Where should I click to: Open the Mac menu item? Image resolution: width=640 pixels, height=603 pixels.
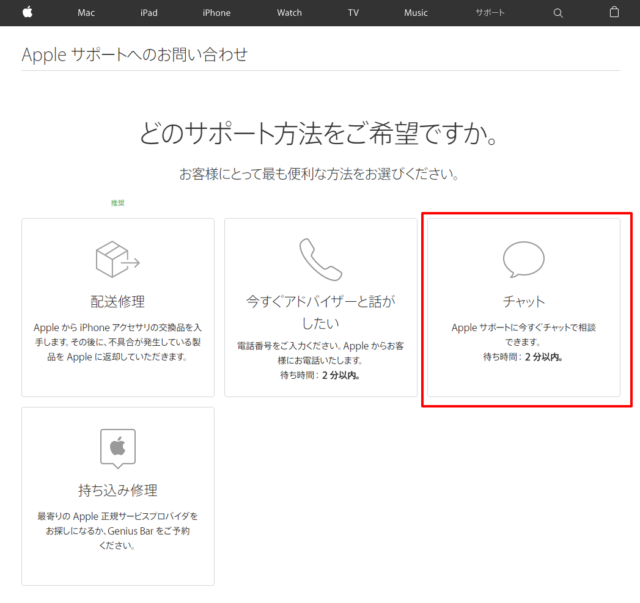tap(86, 13)
